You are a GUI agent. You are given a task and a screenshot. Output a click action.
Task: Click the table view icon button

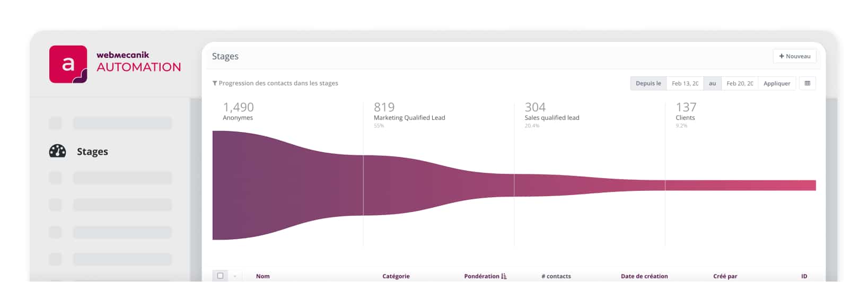click(807, 83)
